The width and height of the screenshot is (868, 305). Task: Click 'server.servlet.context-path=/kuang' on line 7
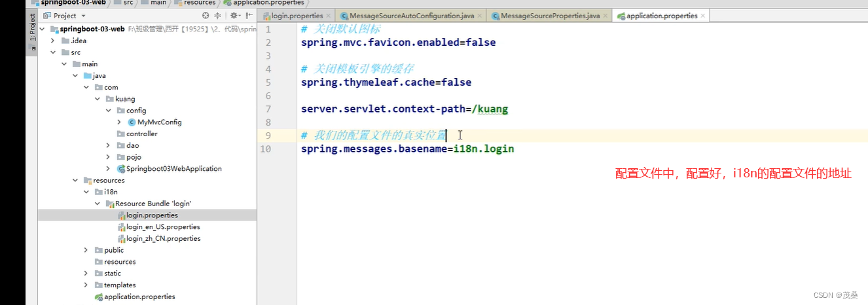pyautogui.click(x=405, y=109)
